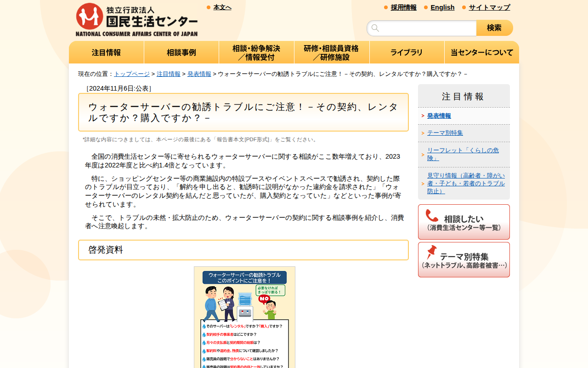Open 見守り情報 sidebar link
Viewport: 588px width, 368px height.
(x=466, y=184)
